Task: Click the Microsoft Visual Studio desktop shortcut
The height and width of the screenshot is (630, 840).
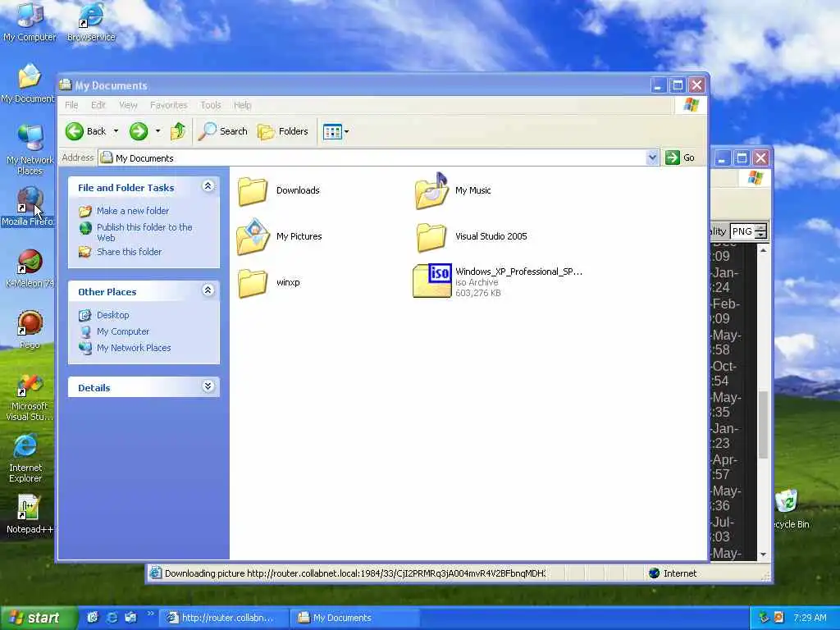Action: (30, 397)
